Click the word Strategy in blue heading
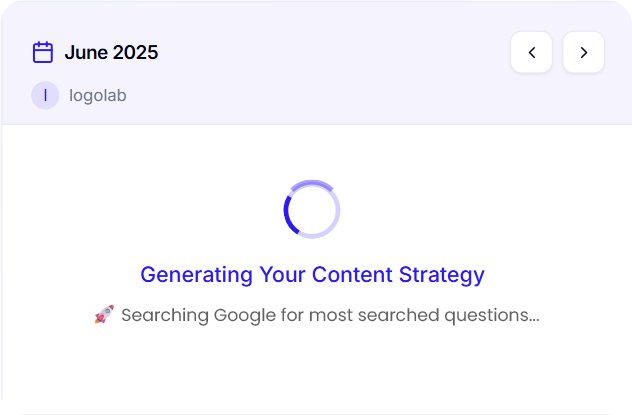The image size is (632, 415). tap(442, 276)
